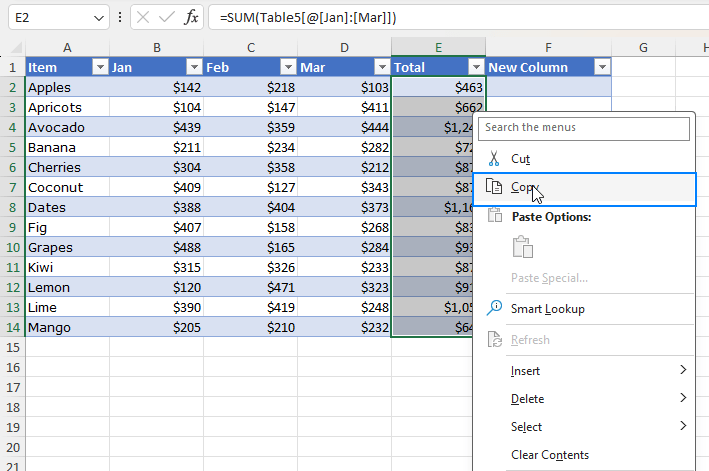Click the Search the menus field
Image resolution: width=709 pixels, height=471 pixels.
[x=584, y=128]
